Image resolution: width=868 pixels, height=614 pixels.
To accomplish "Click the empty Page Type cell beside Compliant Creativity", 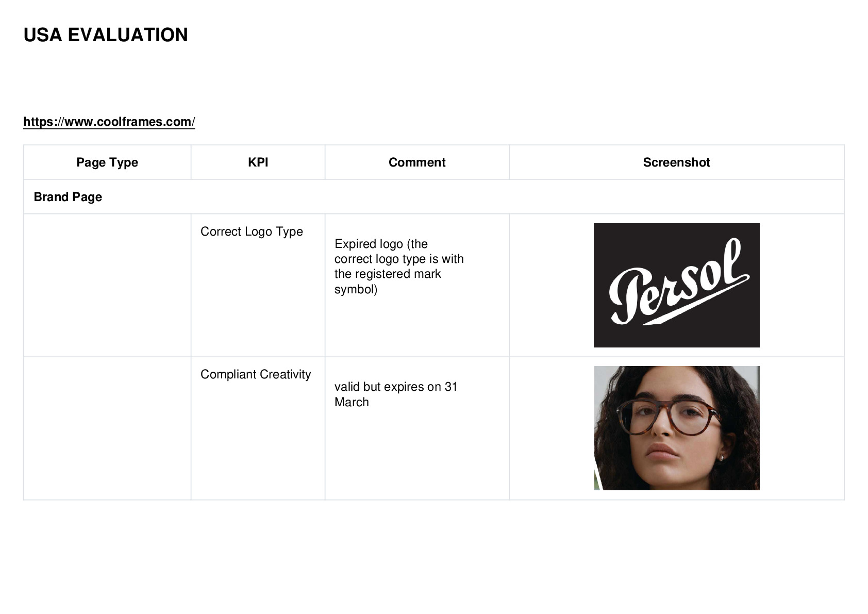I will tap(107, 428).
